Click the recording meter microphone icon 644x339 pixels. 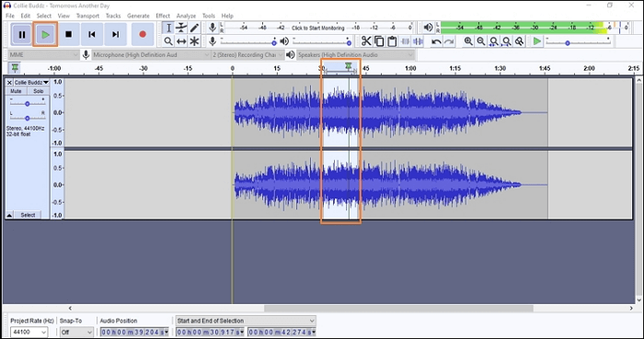click(213, 28)
